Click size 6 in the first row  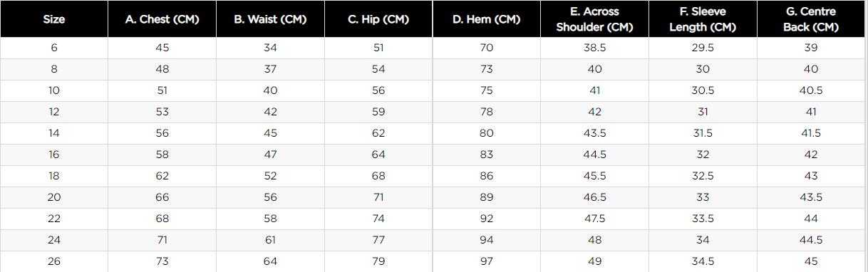54,48
